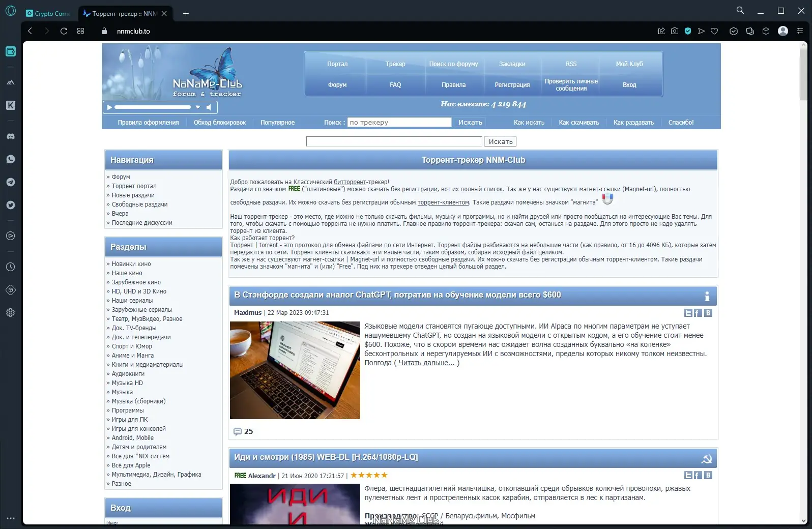Click the info icon on the Stanford post header
812x529 pixels.
(707, 296)
